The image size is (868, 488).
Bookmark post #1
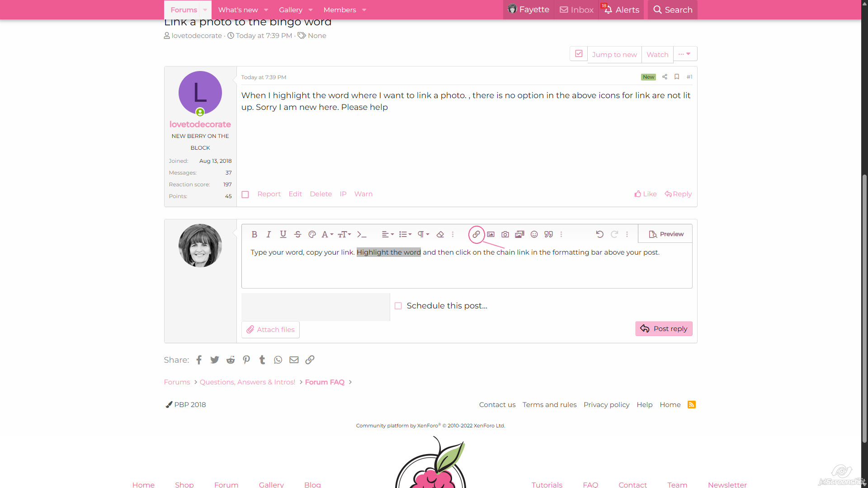(677, 77)
